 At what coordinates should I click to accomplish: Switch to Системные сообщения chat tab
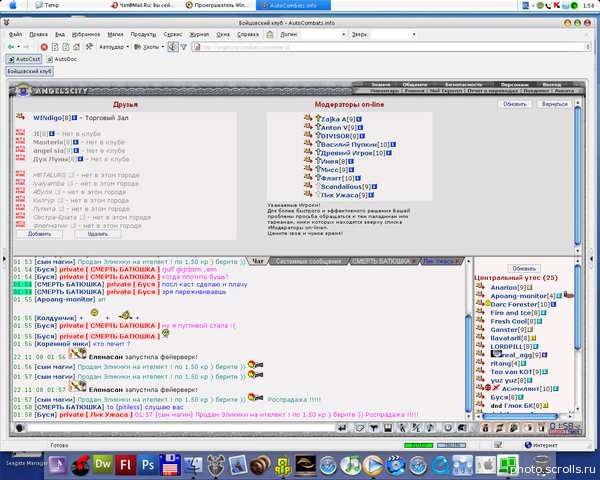(308, 261)
